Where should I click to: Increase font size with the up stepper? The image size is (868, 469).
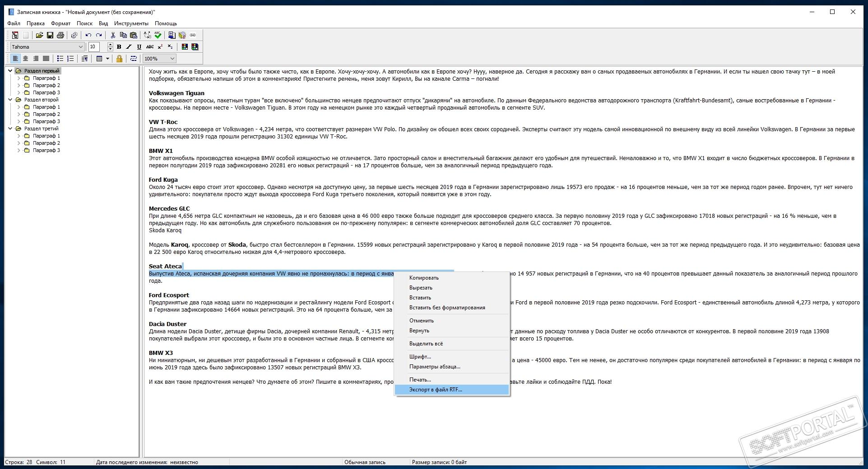click(x=110, y=44)
